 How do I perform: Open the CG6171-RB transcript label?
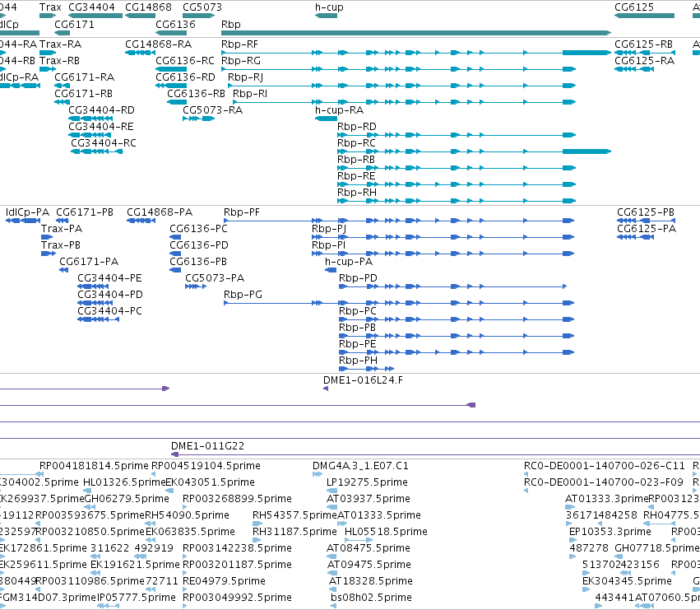point(83,94)
